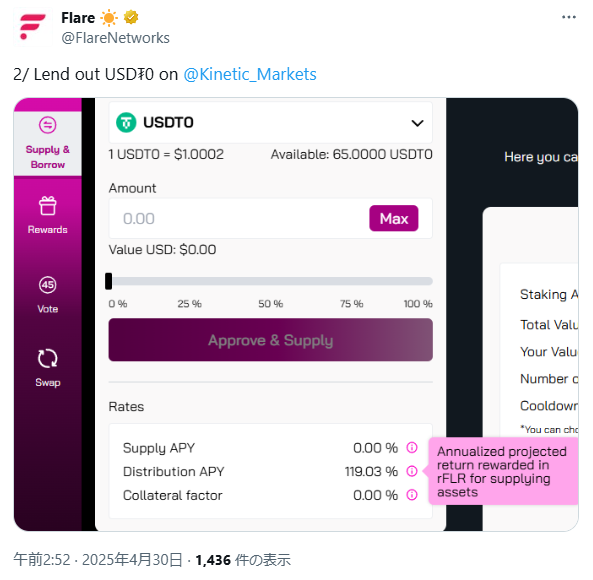Viewport: 593px width, 580px height.
Task: Click the Distribution APY info icon
Action: (x=412, y=471)
